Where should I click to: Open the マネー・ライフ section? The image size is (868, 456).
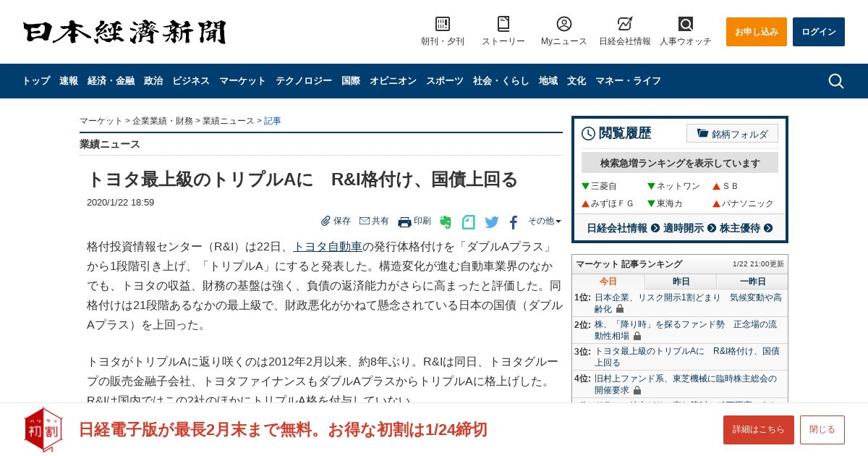click(x=629, y=81)
